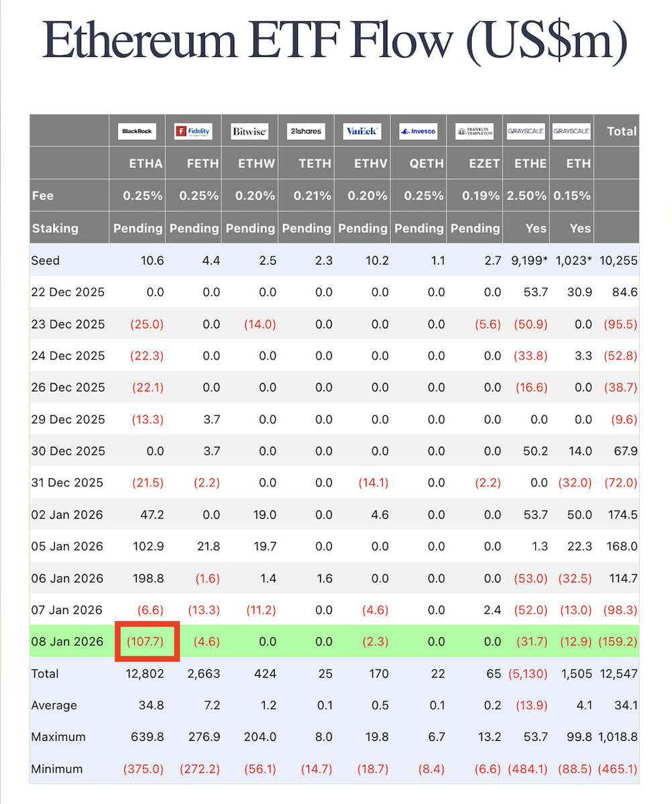Select the ETHE ticker header
This screenshot has height=804, width=672.
click(530, 164)
